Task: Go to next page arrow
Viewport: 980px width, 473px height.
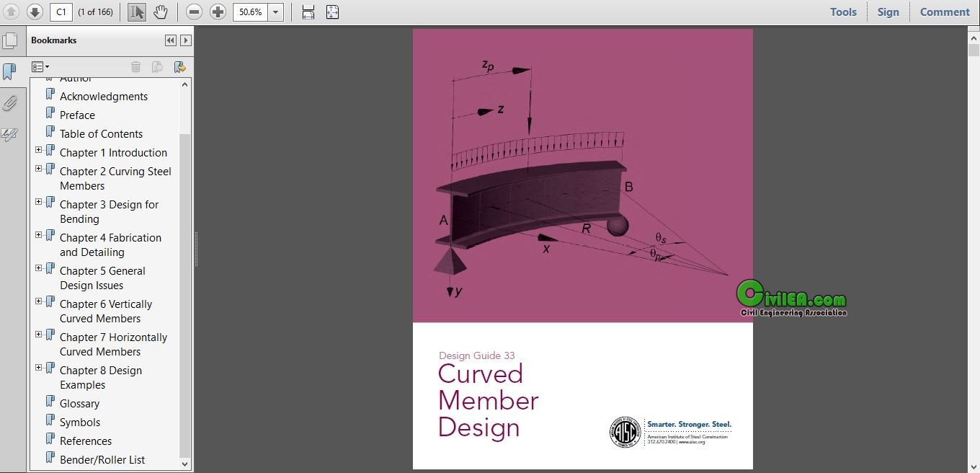Action: pyautogui.click(x=35, y=12)
